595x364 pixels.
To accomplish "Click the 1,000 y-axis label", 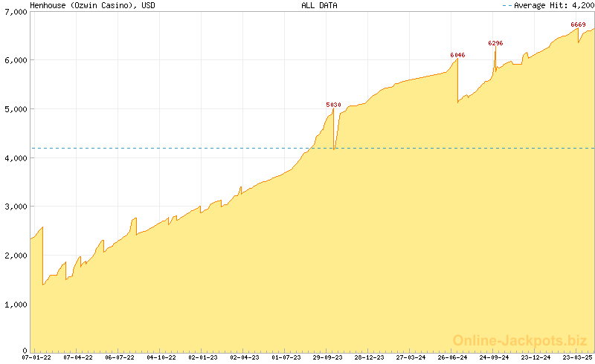I will click(x=14, y=304).
